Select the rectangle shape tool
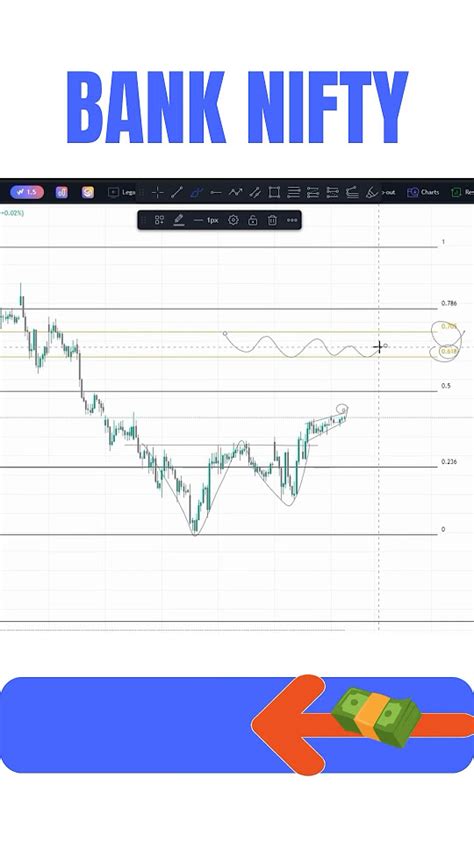The height and width of the screenshot is (842, 474). (274, 192)
